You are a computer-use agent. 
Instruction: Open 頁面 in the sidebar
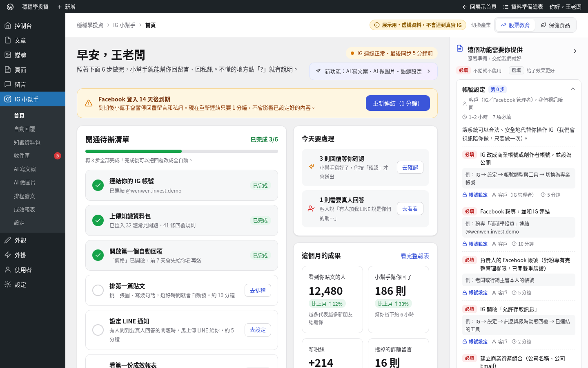pyautogui.click(x=33, y=70)
